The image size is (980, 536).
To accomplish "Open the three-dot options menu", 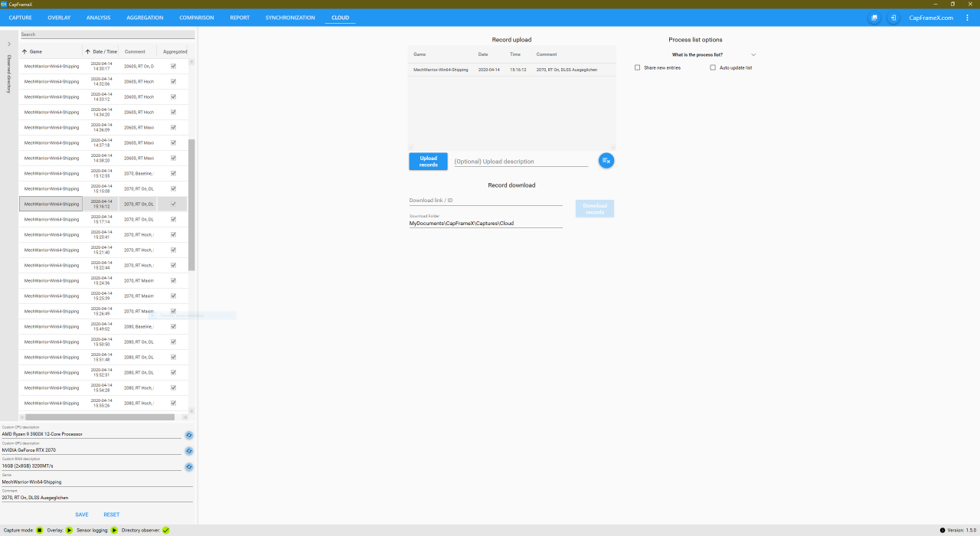I will [x=967, y=18].
